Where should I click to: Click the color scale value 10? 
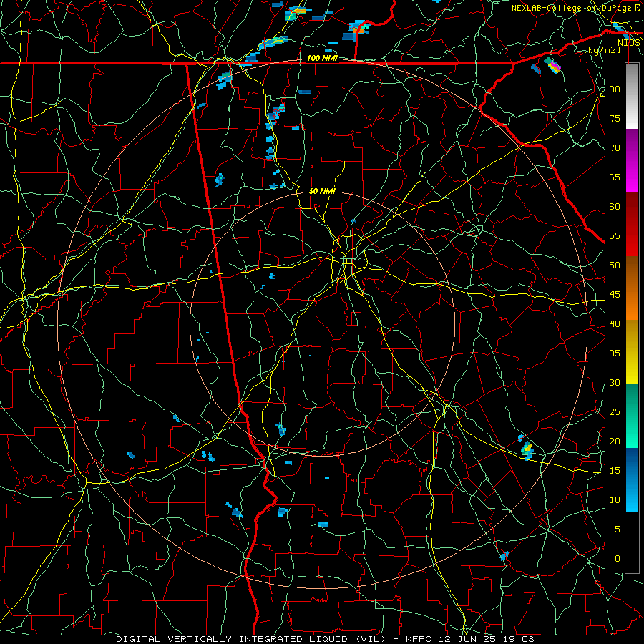coord(615,500)
